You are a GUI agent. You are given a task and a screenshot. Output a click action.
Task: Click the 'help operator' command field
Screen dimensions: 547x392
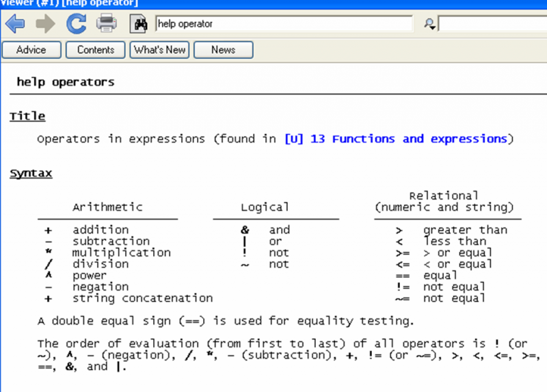284,24
